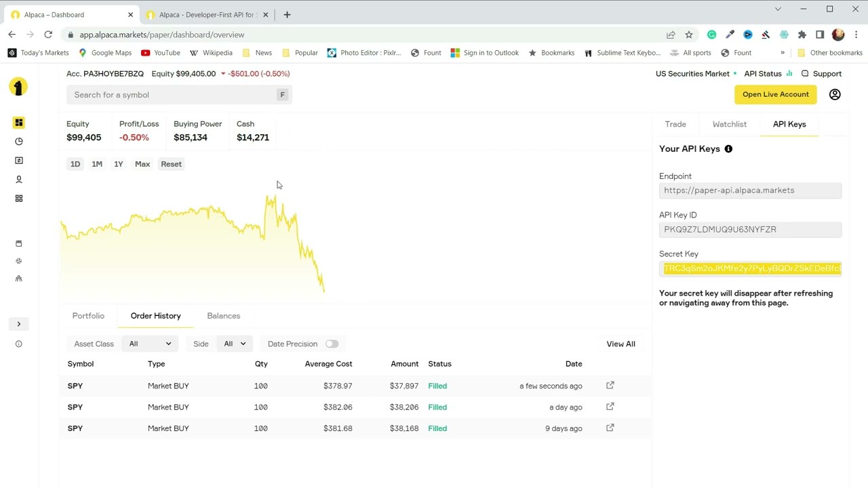Open the Google Maps bookmark
Screen dimensions: 868x488
click(x=105, y=53)
